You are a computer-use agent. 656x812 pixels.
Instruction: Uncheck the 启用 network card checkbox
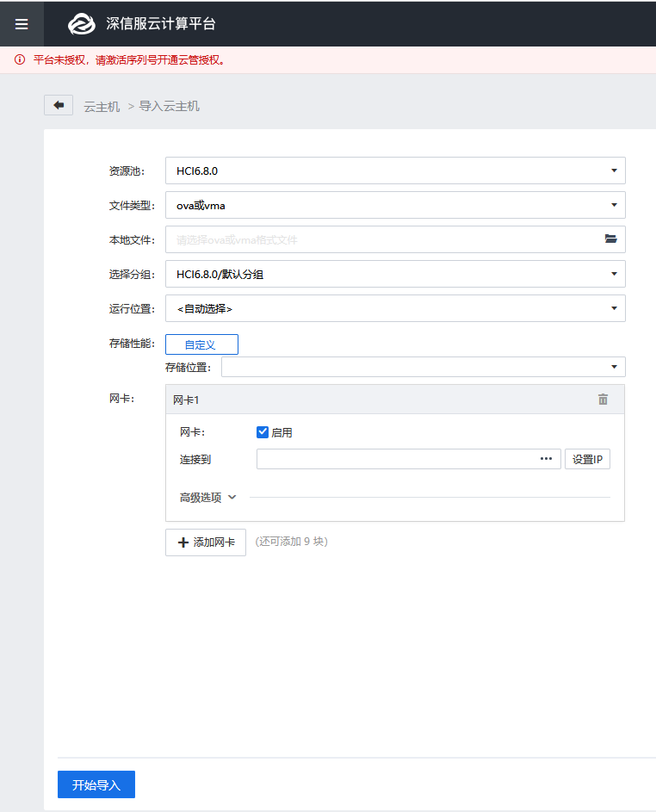pyautogui.click(x=263, y=432)
